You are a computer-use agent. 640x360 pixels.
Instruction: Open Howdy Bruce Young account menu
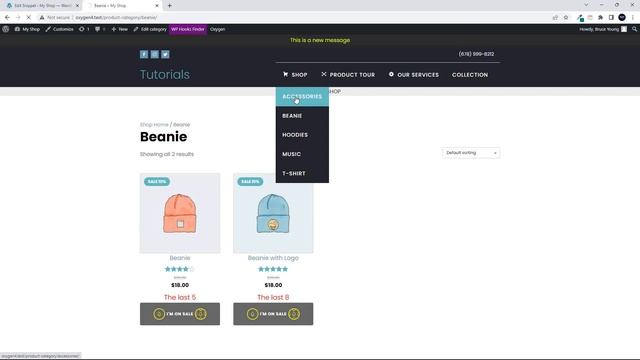(x=603, y=29)
